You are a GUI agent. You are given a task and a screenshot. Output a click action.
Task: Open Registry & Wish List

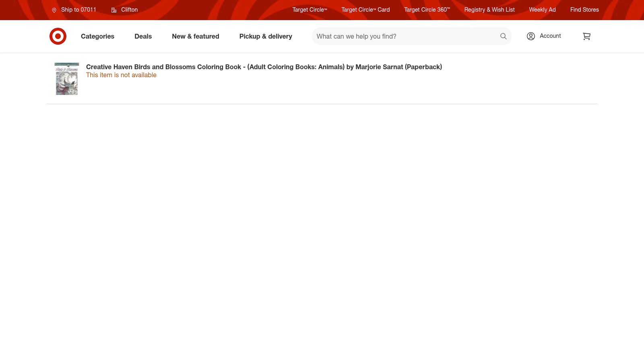[x=489, y=10]
